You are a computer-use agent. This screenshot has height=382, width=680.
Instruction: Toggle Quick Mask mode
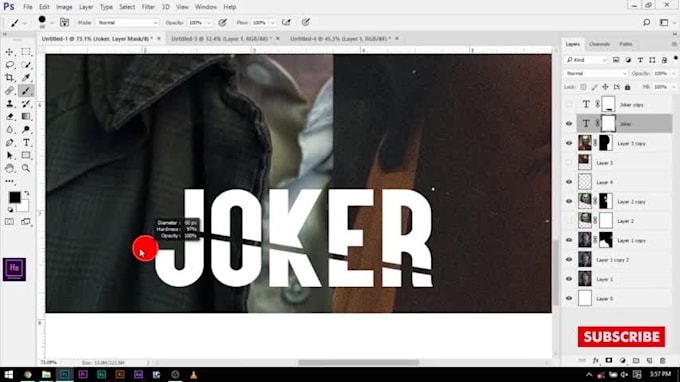coord(9,222)
